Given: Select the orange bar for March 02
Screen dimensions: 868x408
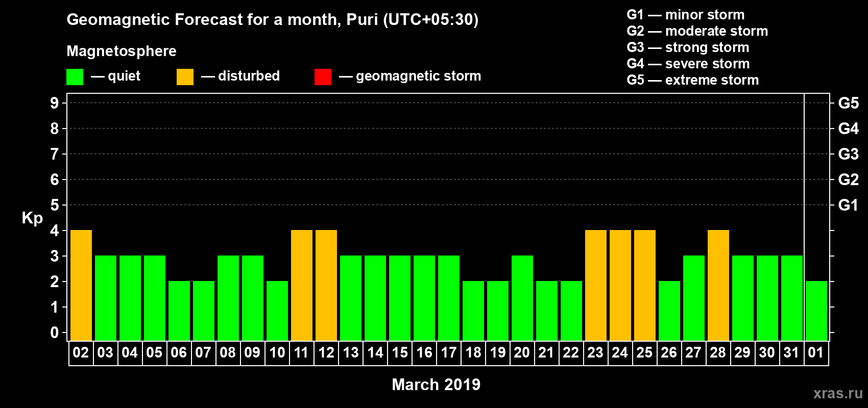Looking at the screenshot, I should pos(81,285).
